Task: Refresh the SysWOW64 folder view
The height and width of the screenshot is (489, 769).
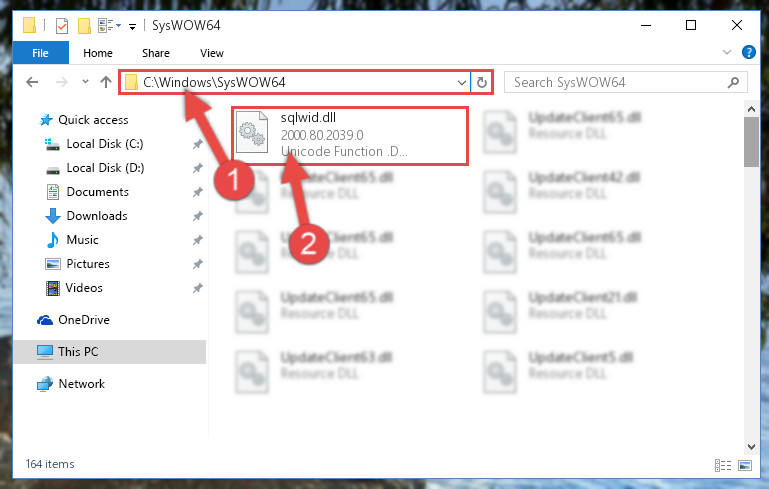Action: 482,82
